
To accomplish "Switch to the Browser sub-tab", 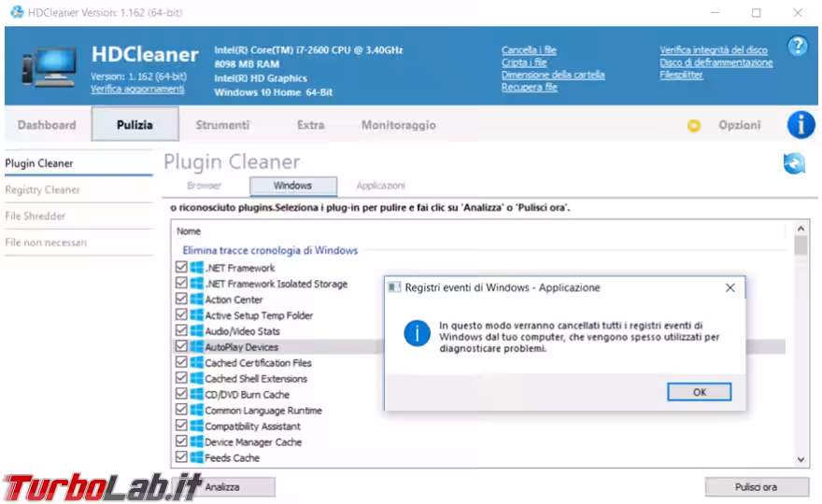I will point(204,186).
